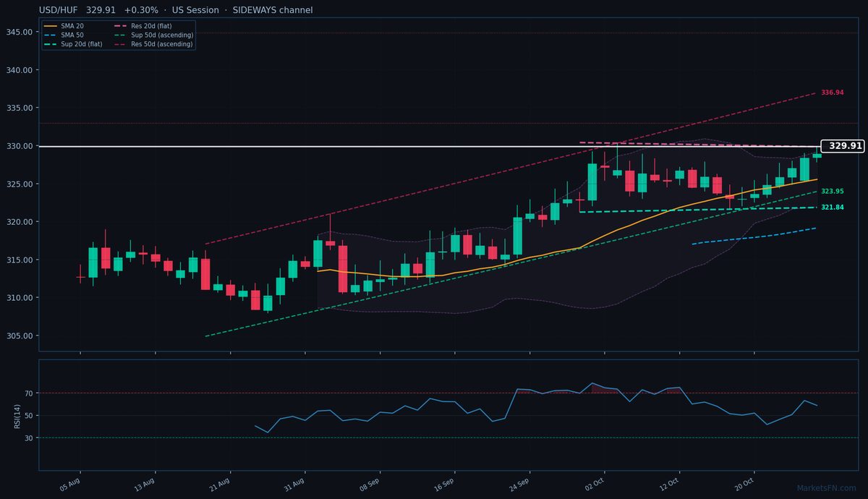
Task: Select the 320.00 price axis label
Action: 19,222
